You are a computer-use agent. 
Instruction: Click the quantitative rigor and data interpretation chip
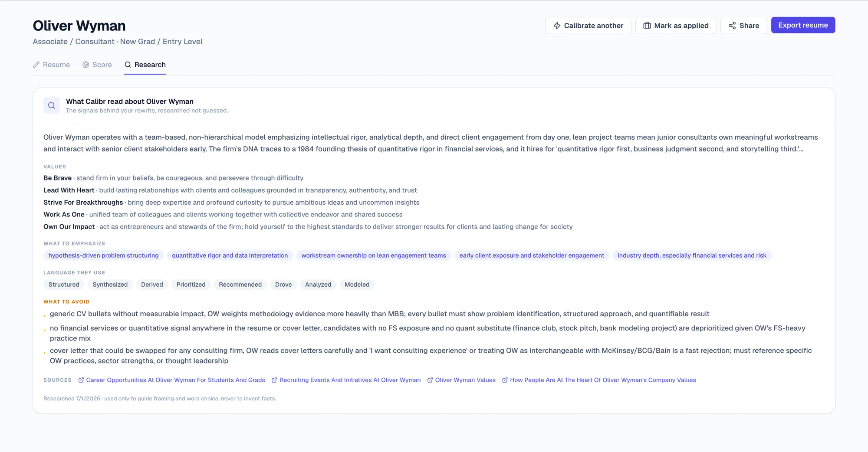(230, 255)
